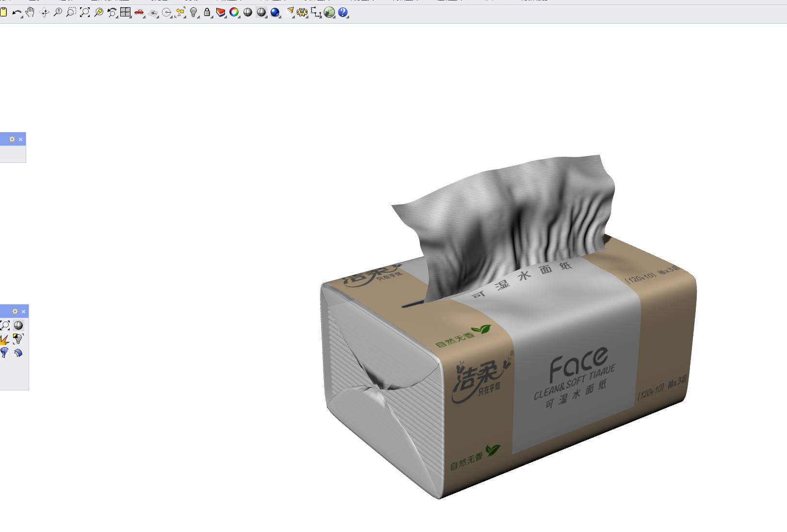
Task: Click the Lock objects padlock icon
Action: [207, 12]
